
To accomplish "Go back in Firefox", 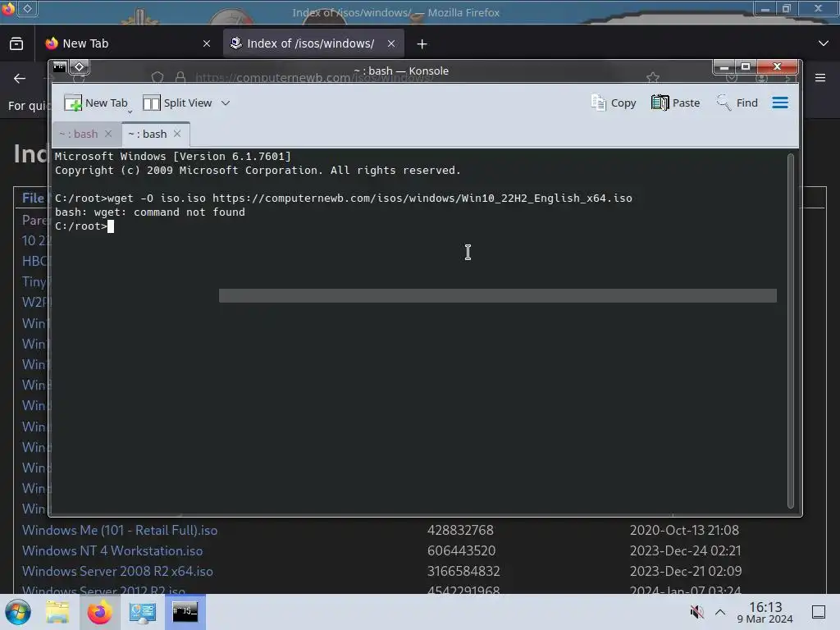I will [20, 78].
